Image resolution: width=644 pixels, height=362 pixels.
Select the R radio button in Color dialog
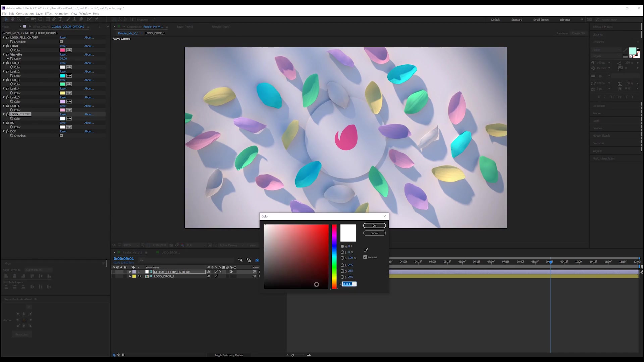pos(342,265)
